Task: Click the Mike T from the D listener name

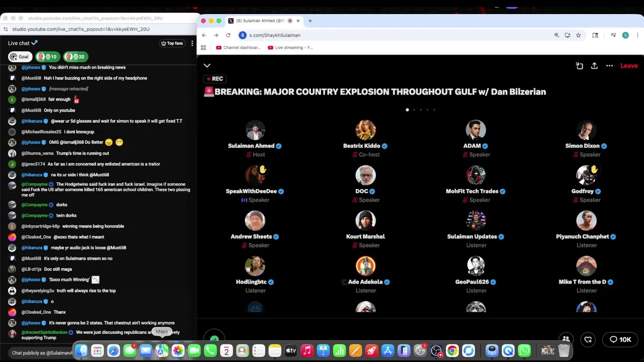Action: [582, 282]
